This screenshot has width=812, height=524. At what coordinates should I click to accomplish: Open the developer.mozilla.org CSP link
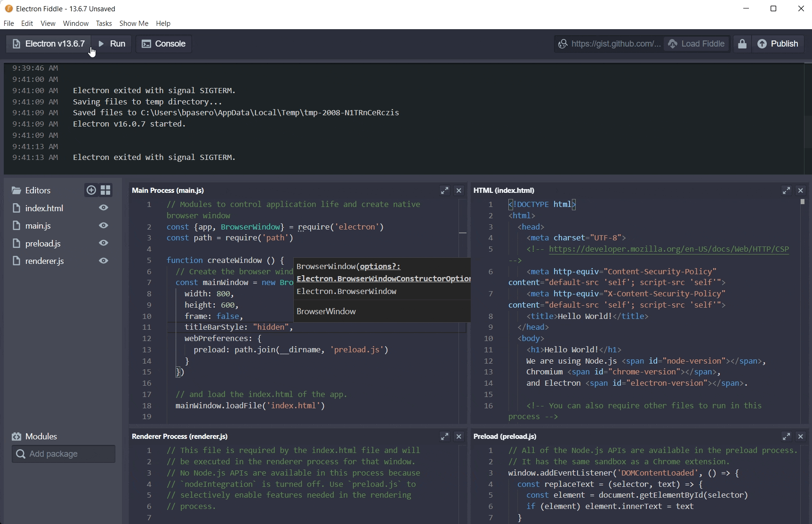click(669, 249)
